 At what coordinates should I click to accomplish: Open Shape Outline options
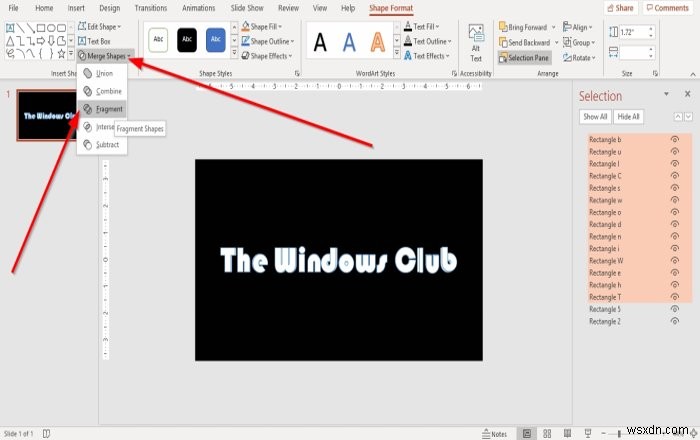pos(268,42)
